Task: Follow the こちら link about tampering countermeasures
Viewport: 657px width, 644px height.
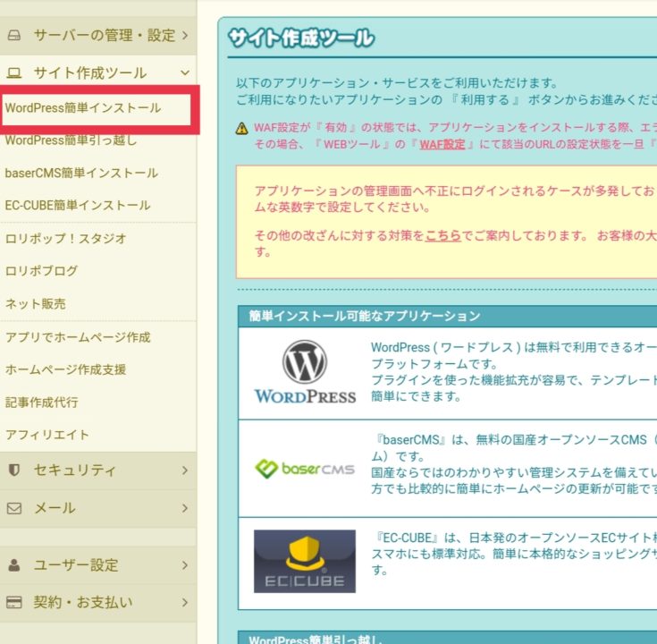Action: click(x=442, y=236)
